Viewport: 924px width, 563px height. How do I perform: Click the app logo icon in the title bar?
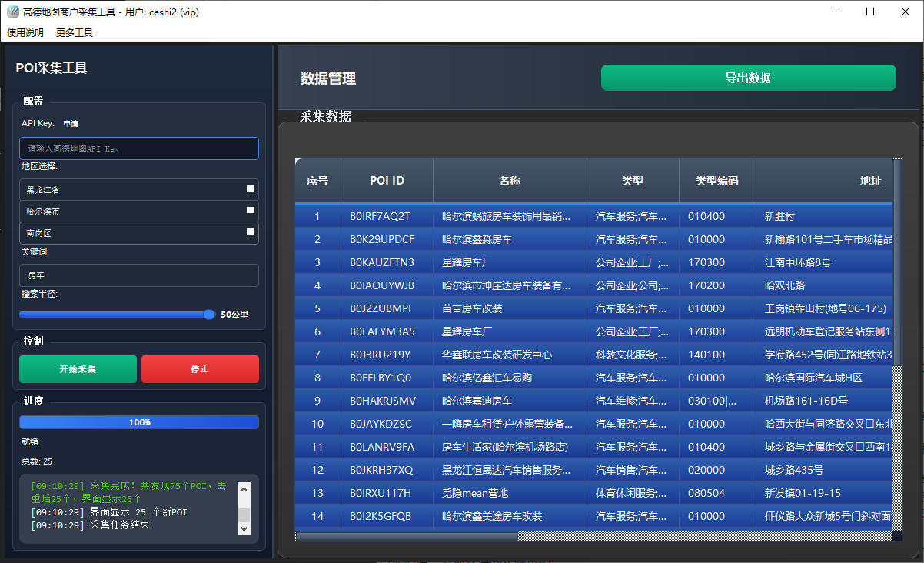[13, 12]
